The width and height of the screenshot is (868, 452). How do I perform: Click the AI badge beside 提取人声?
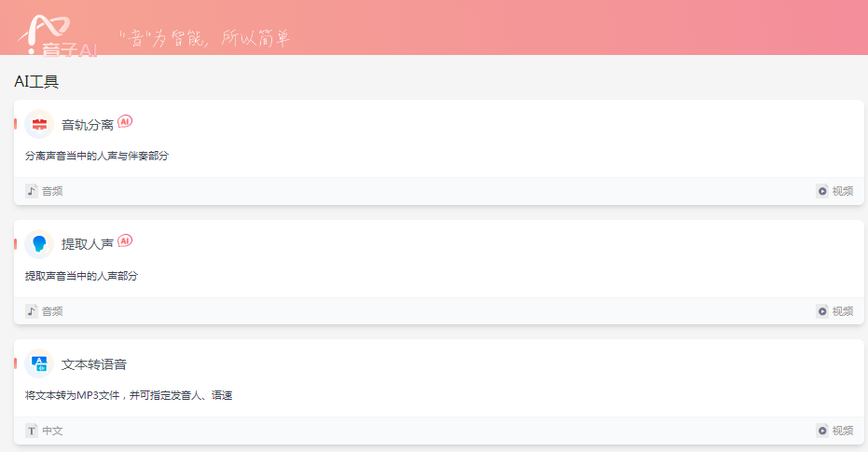125,240
